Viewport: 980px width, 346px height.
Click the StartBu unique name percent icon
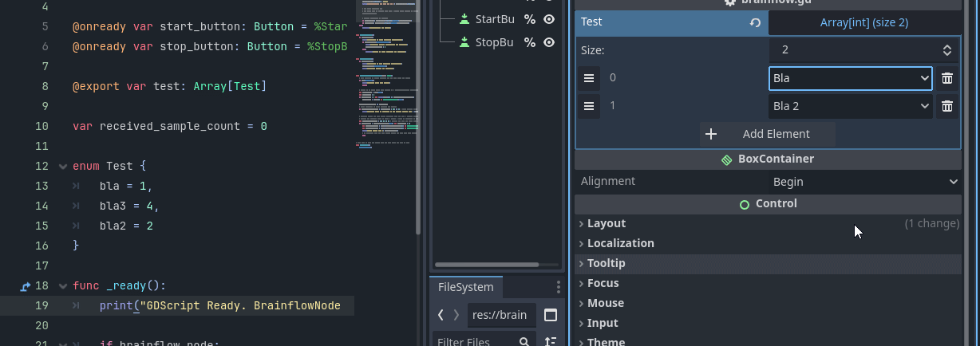[x=530, y=19]
